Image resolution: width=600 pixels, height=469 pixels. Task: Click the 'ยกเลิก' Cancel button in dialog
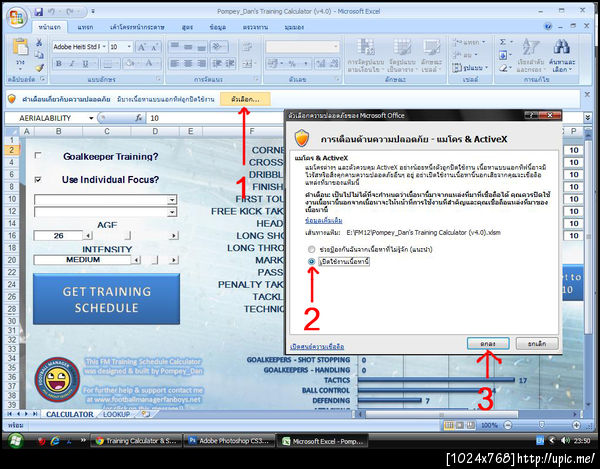537,344
